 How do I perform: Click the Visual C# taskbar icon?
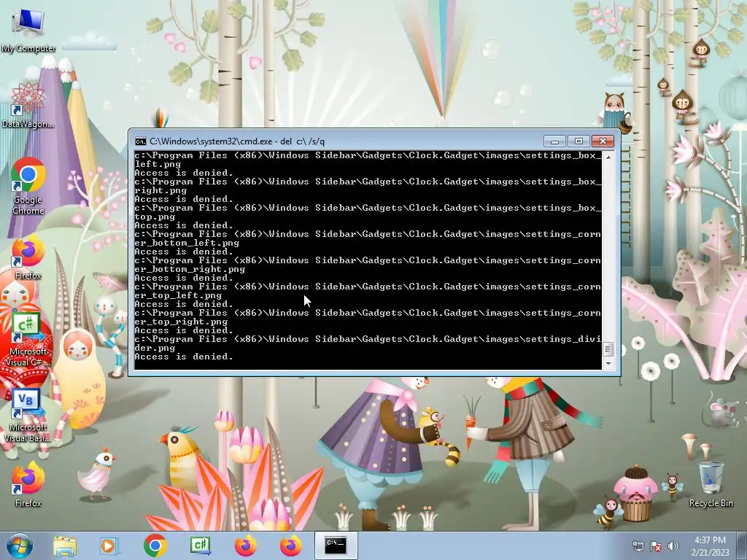200,545
